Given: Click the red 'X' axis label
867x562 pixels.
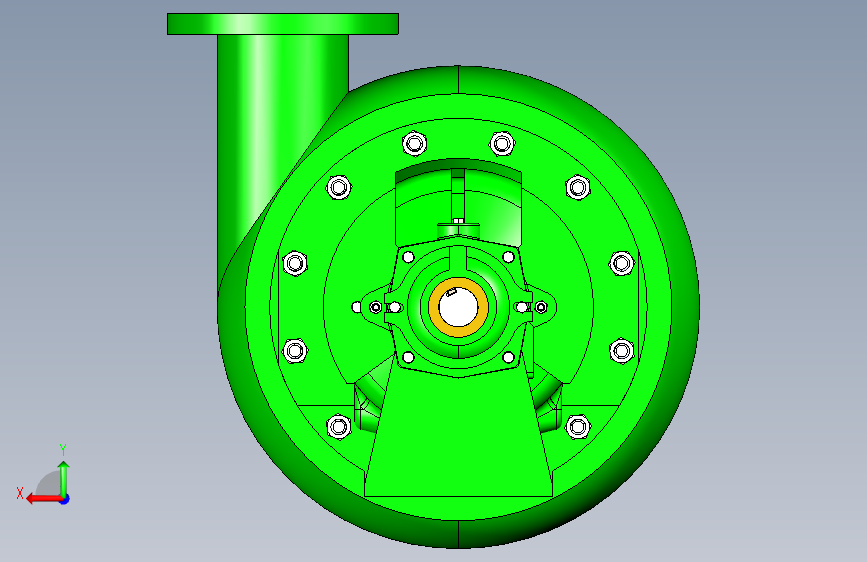Looking at the screenshot, I should pyautogui.click(x=20, y=493).
